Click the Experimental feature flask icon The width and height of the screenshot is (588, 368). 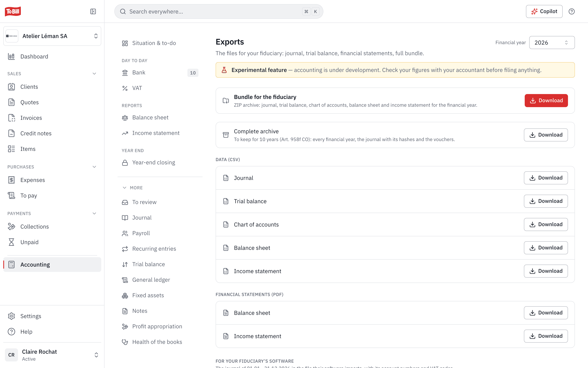click(x=224, y=70)
